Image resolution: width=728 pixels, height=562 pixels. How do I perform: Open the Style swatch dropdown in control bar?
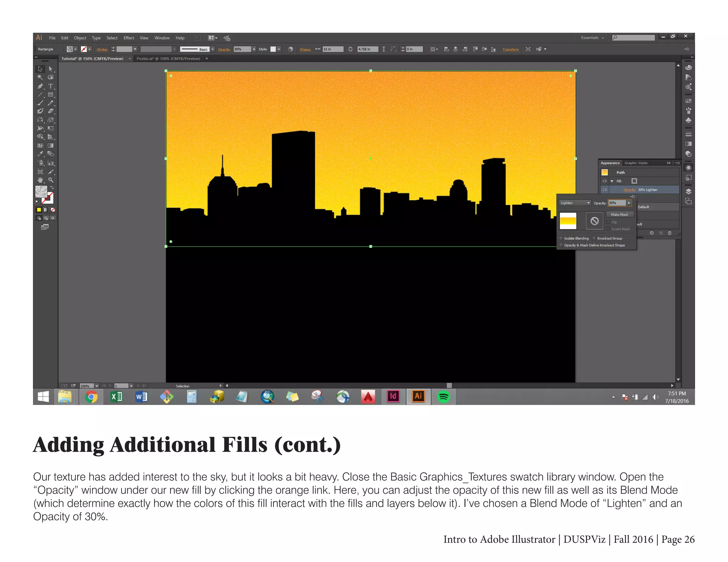point(279,49)
